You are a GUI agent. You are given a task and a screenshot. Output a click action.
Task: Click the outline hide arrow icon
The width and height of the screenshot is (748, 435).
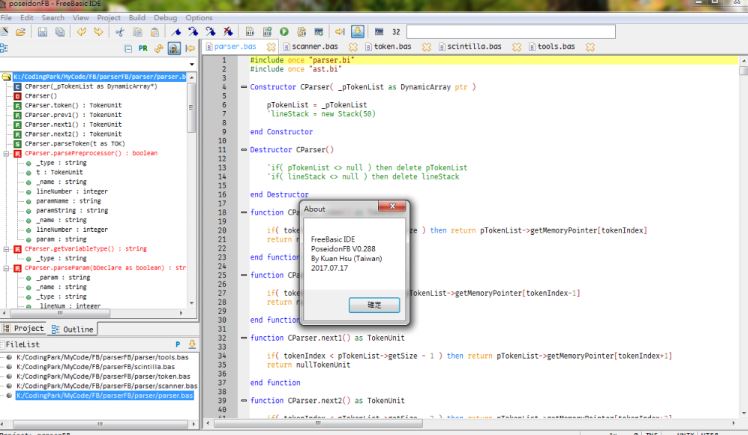(x=190, y=49)
